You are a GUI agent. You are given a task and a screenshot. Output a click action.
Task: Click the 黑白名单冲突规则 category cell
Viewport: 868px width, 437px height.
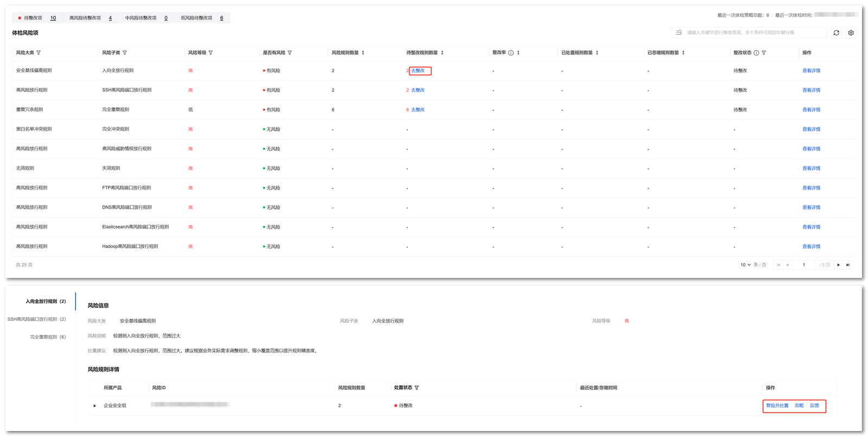point(34,129)
